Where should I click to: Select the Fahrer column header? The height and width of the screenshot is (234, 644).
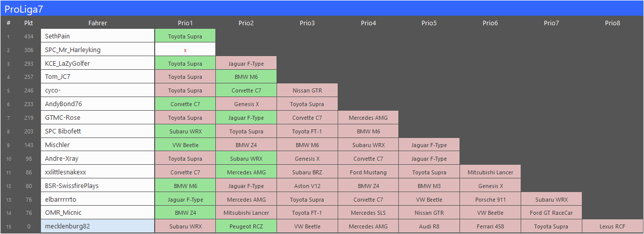(98, 23)
